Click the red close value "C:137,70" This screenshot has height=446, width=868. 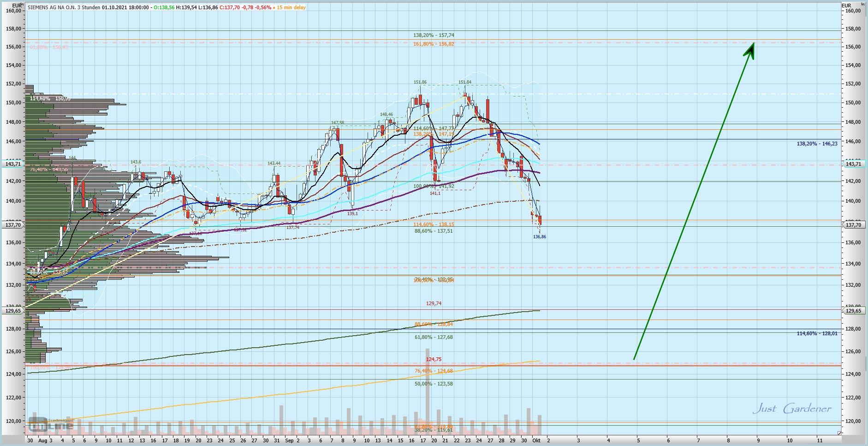(x=230, y=7)
